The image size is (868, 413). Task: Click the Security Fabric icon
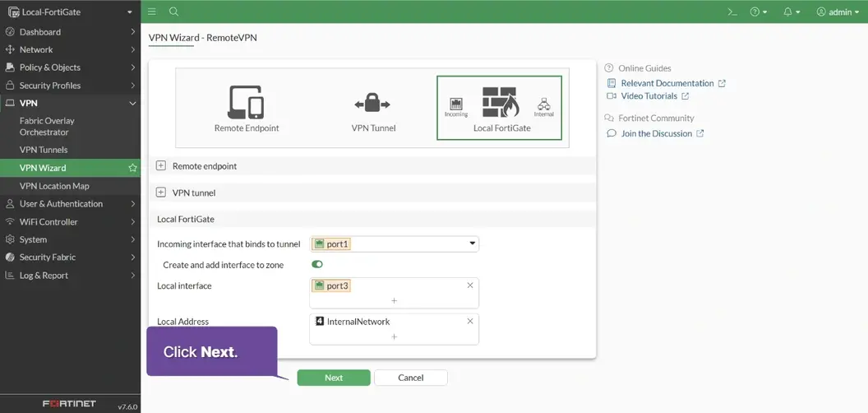tap(9, 258)
